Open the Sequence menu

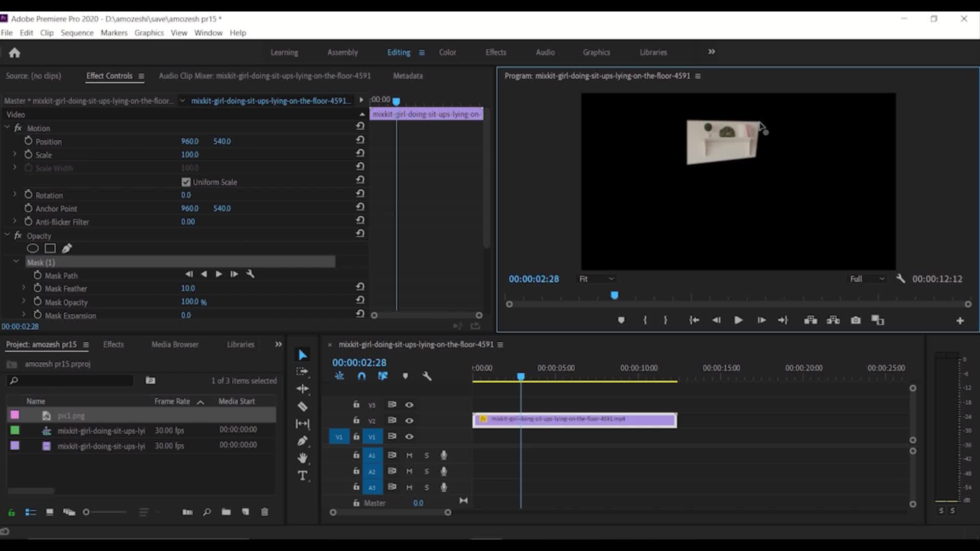click(x=77, y=33)
